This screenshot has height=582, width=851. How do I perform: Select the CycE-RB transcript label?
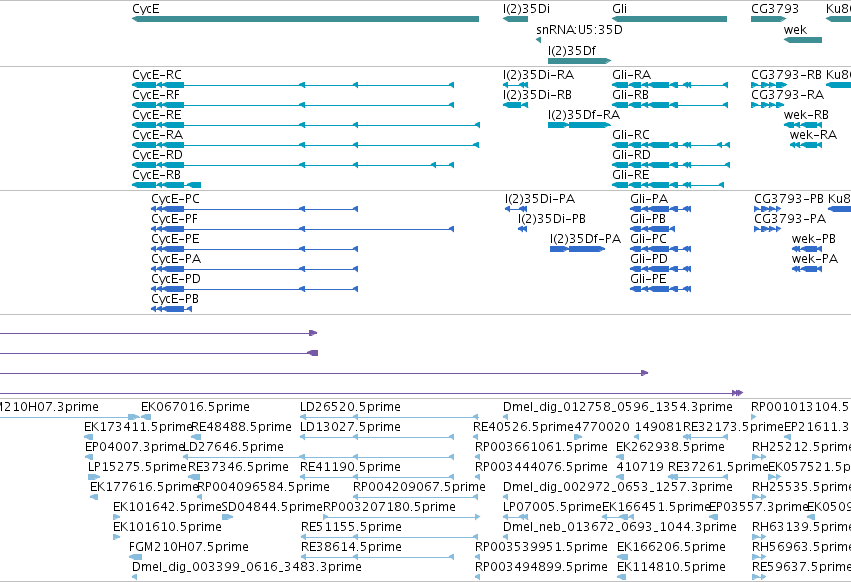pos(156,175)
